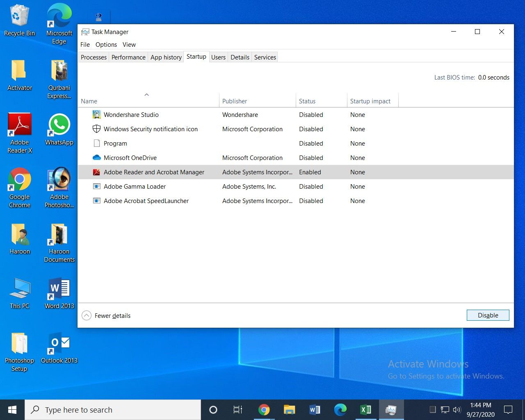Open the View menu

coord(129,44)
